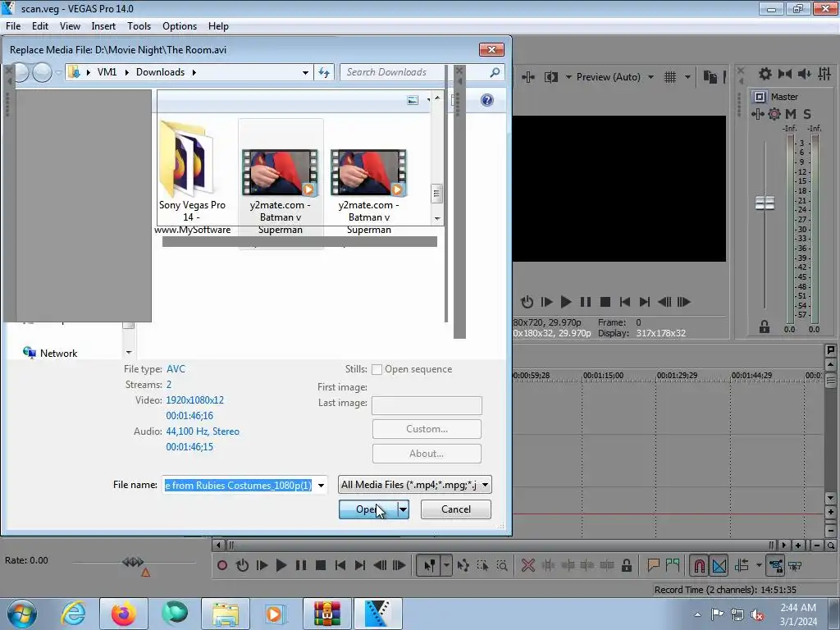Click the Split Screen View icon in the preview toolbar
Screen dimensions: 840x630
[551, 77]
